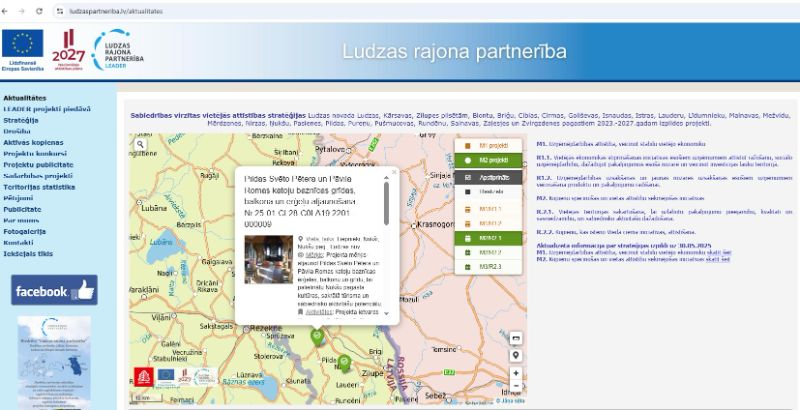
Task: Open Aktualitātes in the left menu
Action: 25,98
